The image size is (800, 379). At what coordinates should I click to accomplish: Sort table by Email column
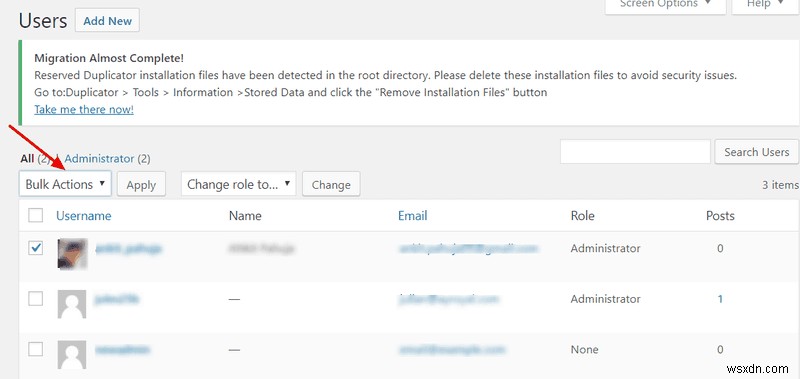point(413,216)
